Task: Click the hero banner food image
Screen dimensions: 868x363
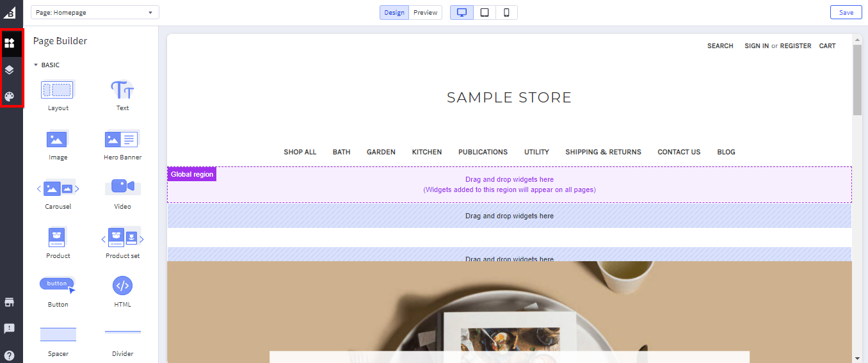Action: pos(510,312)
